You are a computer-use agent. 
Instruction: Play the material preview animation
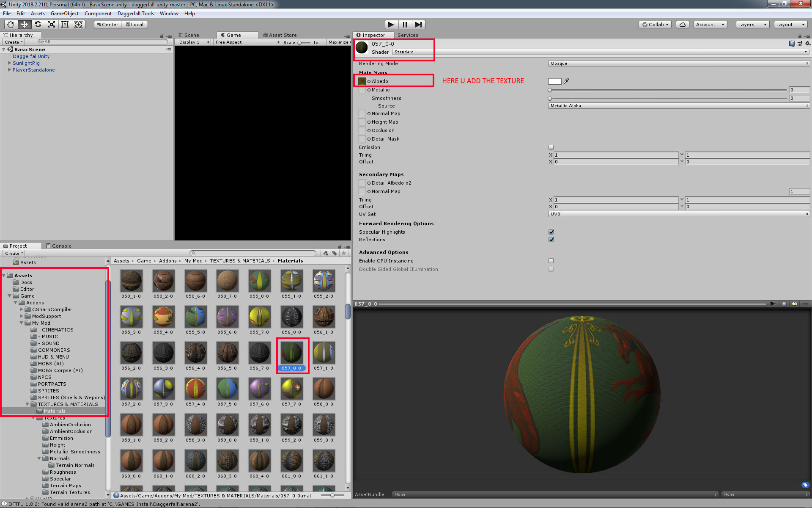[x=773, y=304]
